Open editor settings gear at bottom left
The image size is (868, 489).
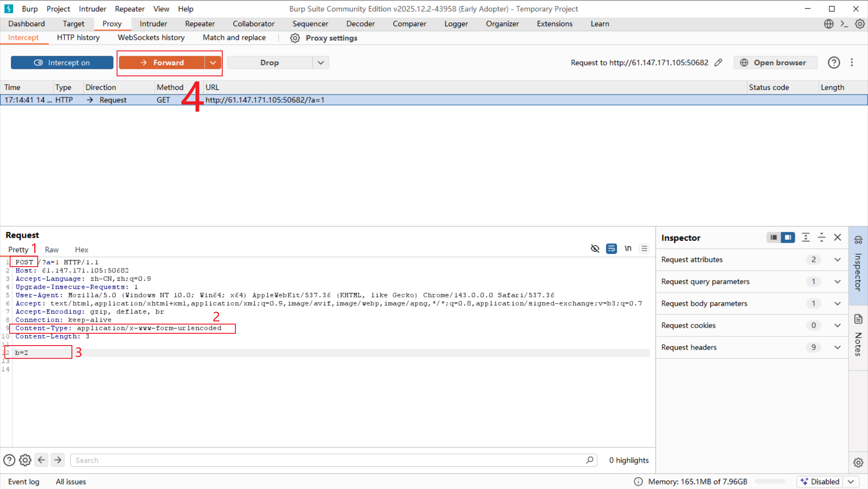click(x=25, y=460)
